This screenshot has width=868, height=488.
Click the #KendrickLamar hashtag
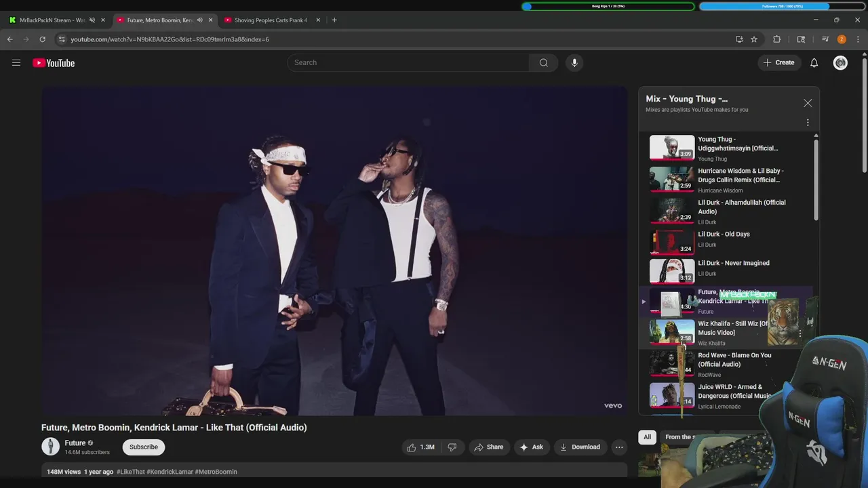coord(170,472)
